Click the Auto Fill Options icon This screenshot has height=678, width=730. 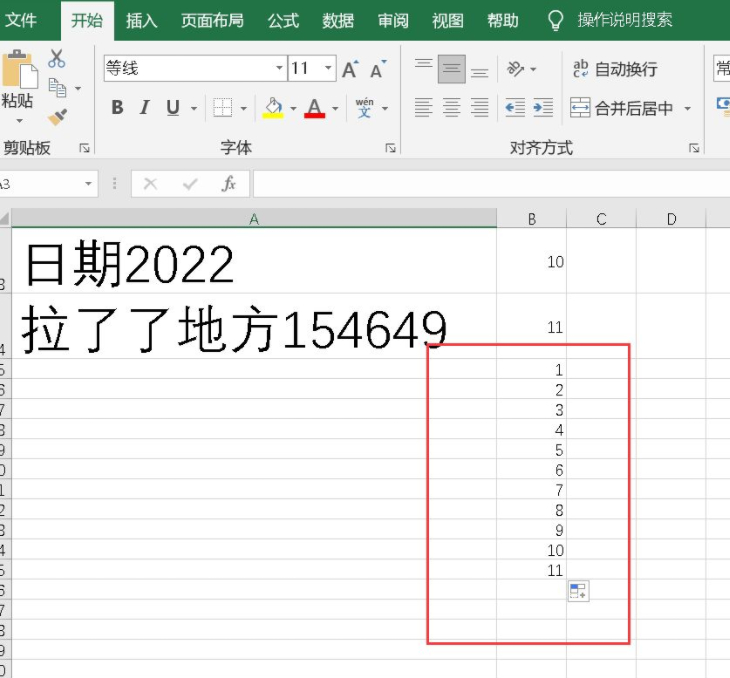(579, 591)
